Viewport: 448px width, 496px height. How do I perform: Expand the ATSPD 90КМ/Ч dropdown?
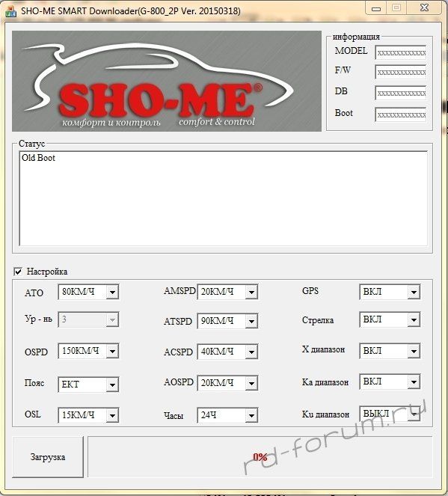pos(227,321)
